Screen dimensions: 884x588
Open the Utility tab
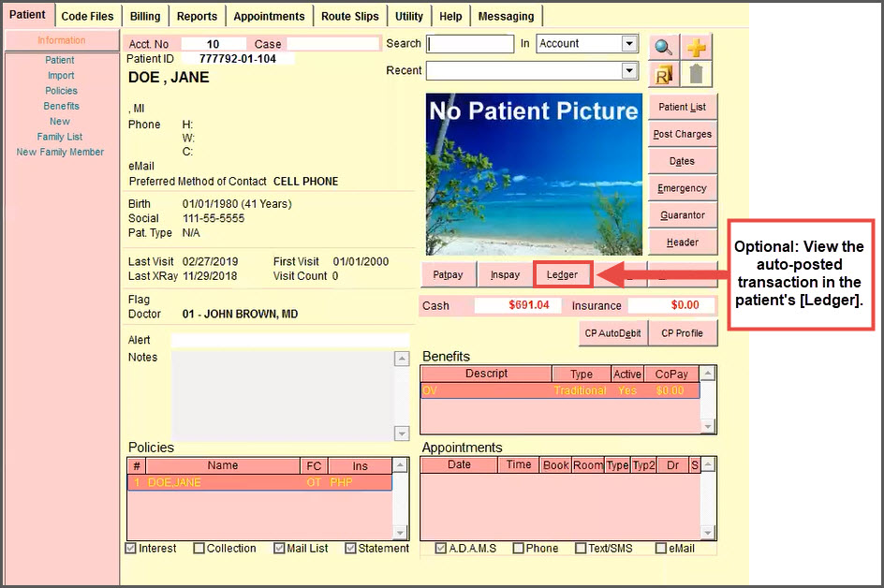tap(408, 16)
